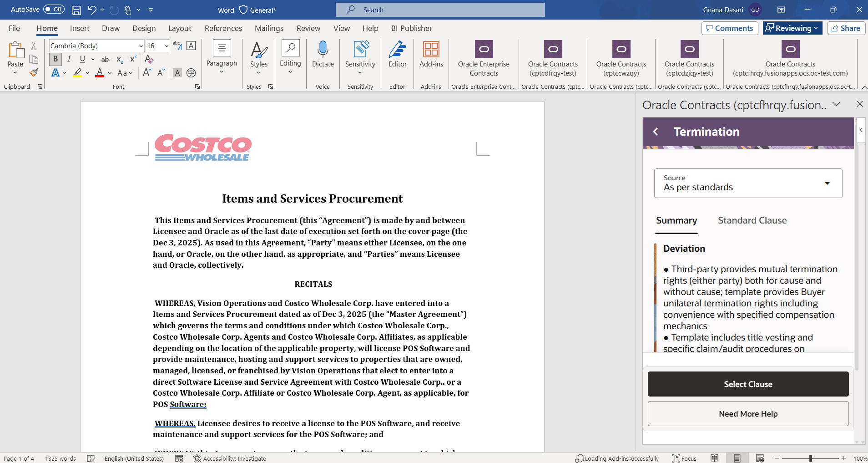The image size is (868, 463).
Task: Adjust the zoom slider in status bar
Action: click(x=811, y=458)
